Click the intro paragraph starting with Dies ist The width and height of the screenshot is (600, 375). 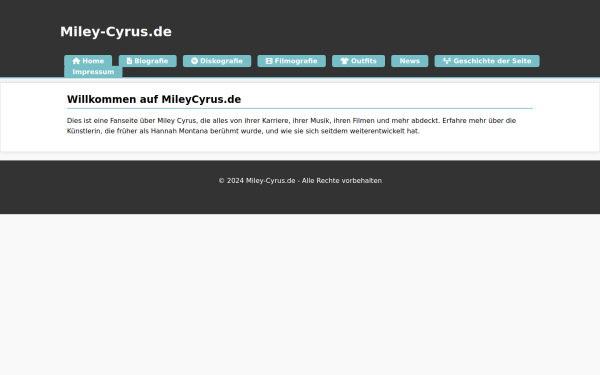[x=292, y=126]
